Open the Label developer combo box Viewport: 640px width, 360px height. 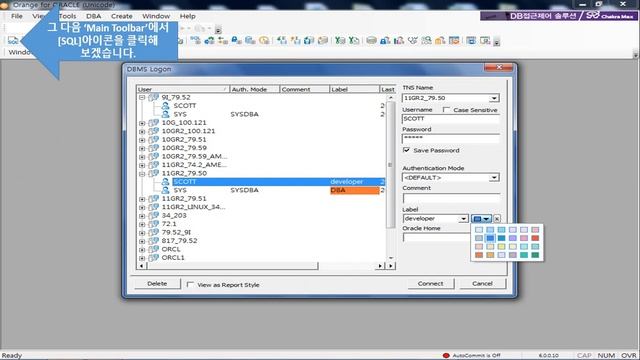436,219
